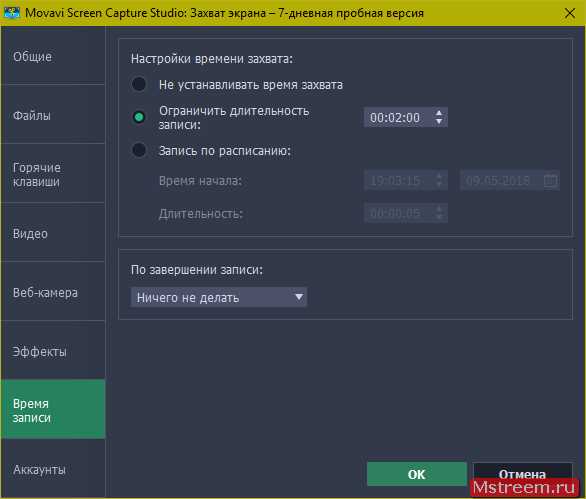Image resolution: width=586 pixels, height=499 pixels.
Task: Switch to Горячие клавиши tab
Action: click(x=53, y=174)
